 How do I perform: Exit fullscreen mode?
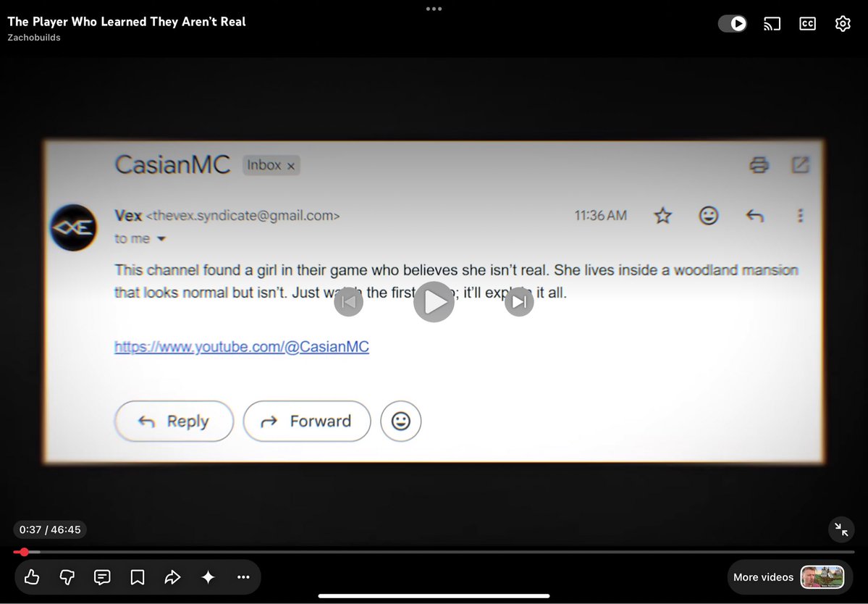(x=841, y=530)
